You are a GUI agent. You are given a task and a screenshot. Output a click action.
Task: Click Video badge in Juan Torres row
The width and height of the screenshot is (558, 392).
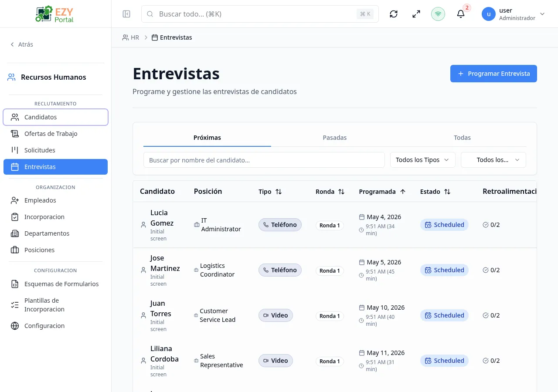pyautogui.click(x=276, y=315)
